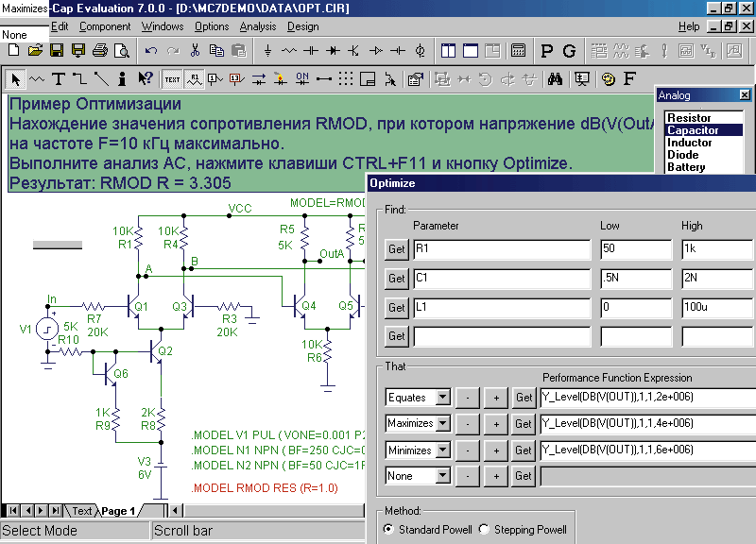Save the circuit with the floppy icon
The height and width of the screenshot is (544, 756).
tap(57, 51)
